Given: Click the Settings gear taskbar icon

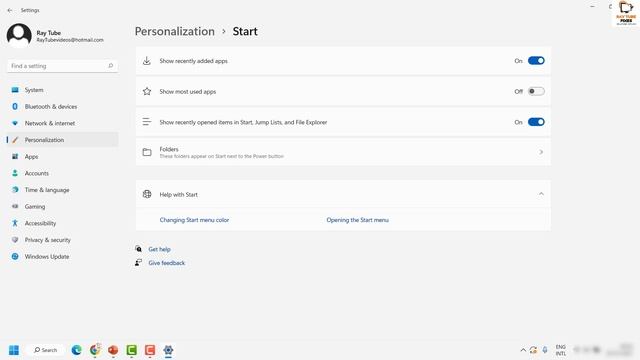Looking at the screenshot, I should [x=168, y=350].
